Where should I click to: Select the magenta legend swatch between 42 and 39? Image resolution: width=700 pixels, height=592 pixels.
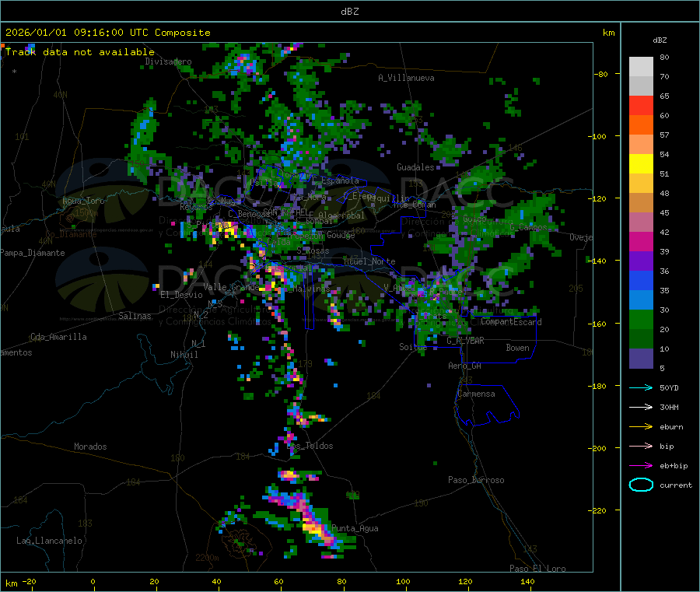tap(641, 241)
